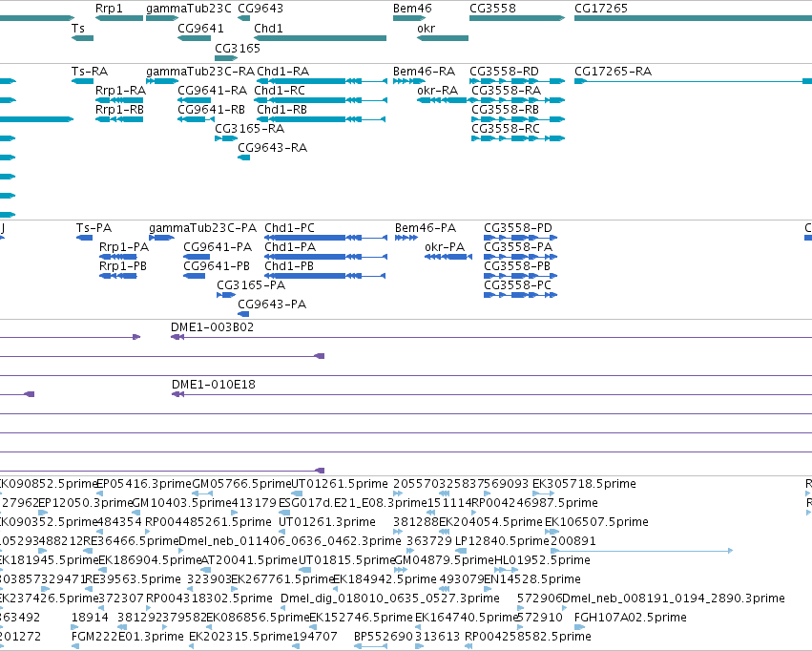Select the Chd1 gene feature
Image resolution: width=812 pixels, height=651 pixels.
coord(320,38)
